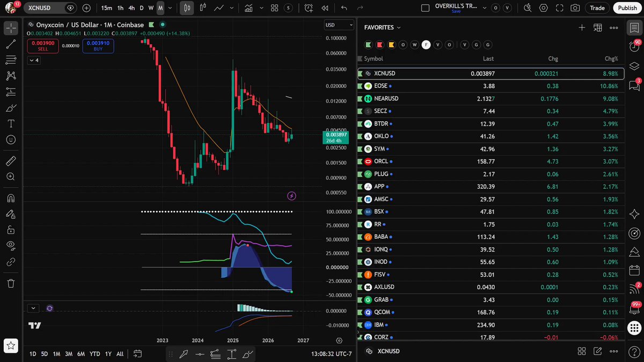644x362 pixels.
Task: Remove drawings with the trash icon
Action: (x=11, y=283)
